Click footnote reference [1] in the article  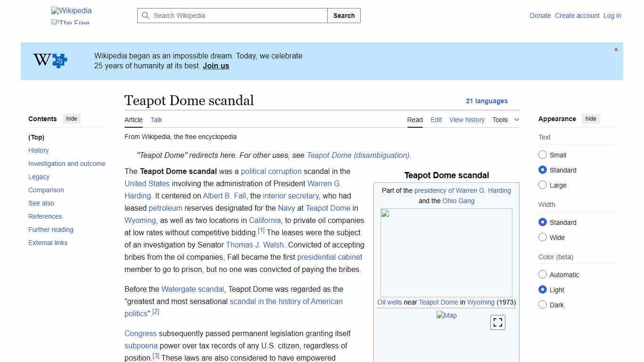tap(261, 230)
